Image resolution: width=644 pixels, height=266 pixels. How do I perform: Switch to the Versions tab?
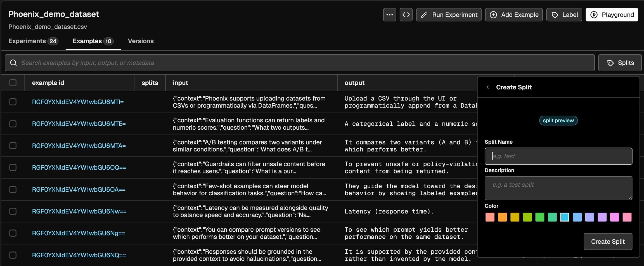click(141, 41)
